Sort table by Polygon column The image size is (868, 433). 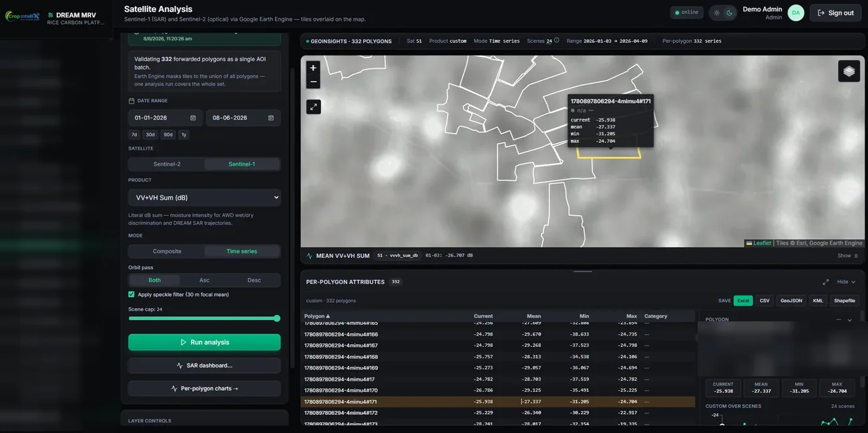pyautogui.click(x=317, y=316)
